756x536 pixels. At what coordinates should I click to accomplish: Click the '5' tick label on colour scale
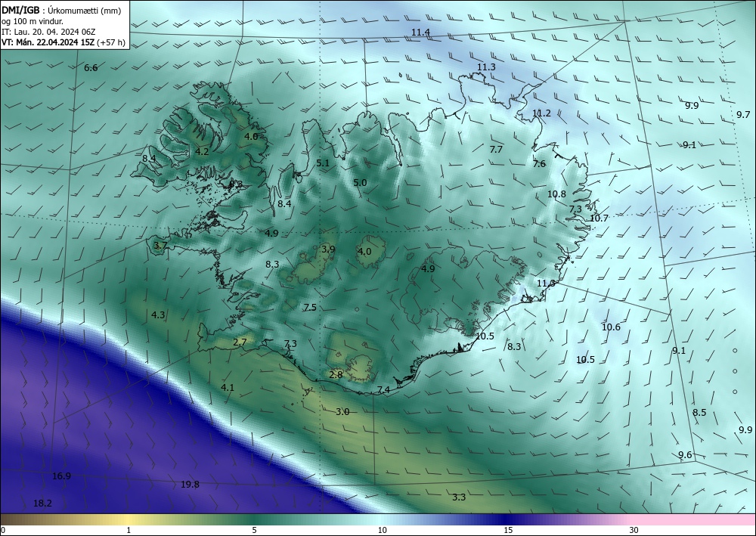[x=254, y=530]
